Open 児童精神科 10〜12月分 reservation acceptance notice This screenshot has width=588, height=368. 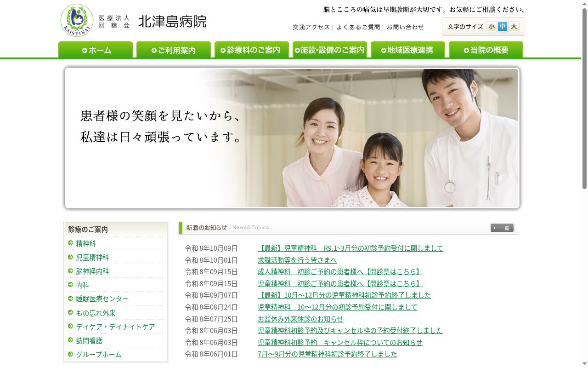pyautogui.click(x=338, y=307)
